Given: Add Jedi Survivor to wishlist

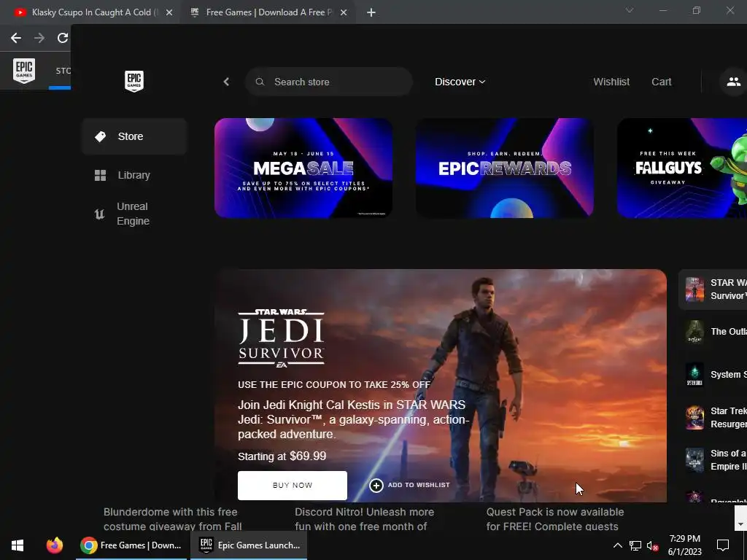Looking at the screenshot, I should click(410, 485).
